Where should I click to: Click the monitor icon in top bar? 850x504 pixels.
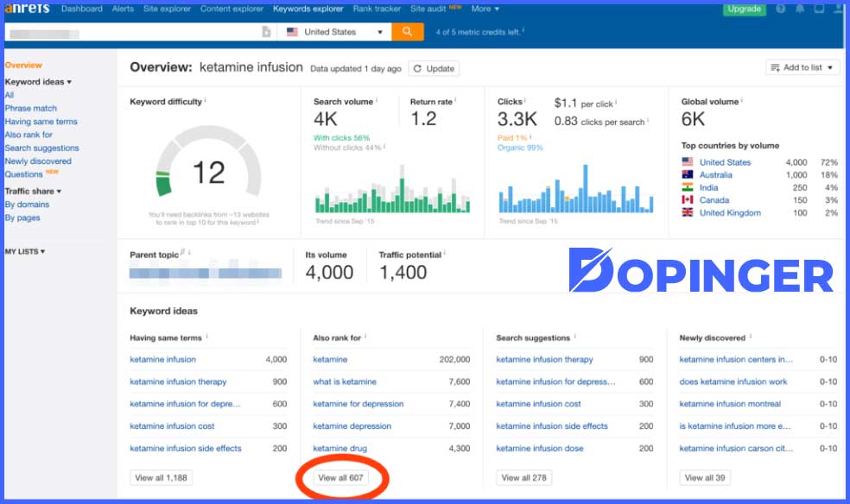tap(820, 9)
